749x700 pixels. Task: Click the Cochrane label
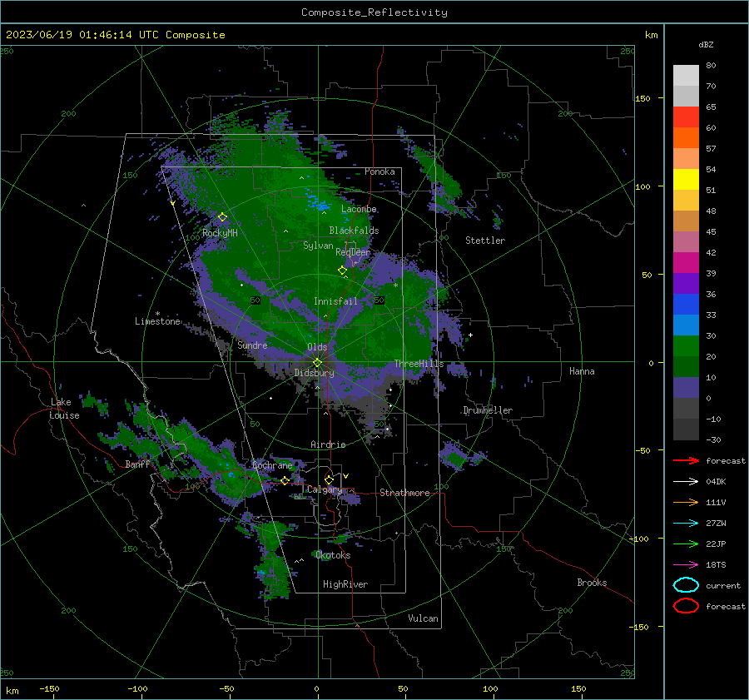click(x=272, y=465)
